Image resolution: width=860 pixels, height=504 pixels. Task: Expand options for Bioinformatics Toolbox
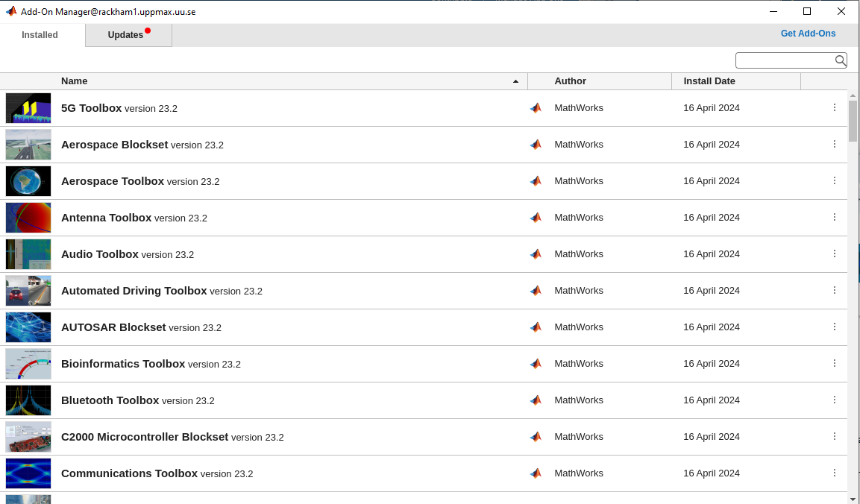point(835,363)
